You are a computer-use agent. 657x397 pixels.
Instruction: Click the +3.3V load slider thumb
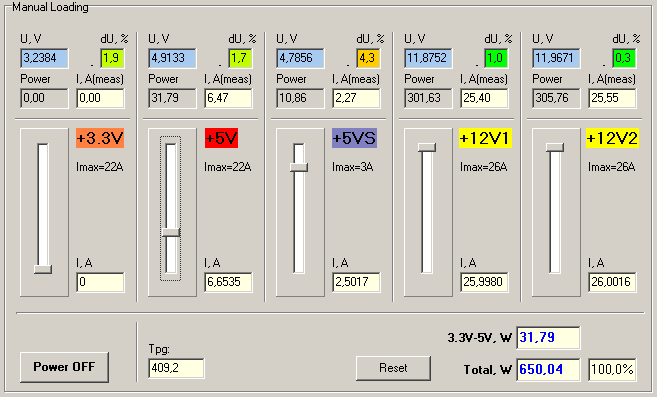[x=43, y=269]
